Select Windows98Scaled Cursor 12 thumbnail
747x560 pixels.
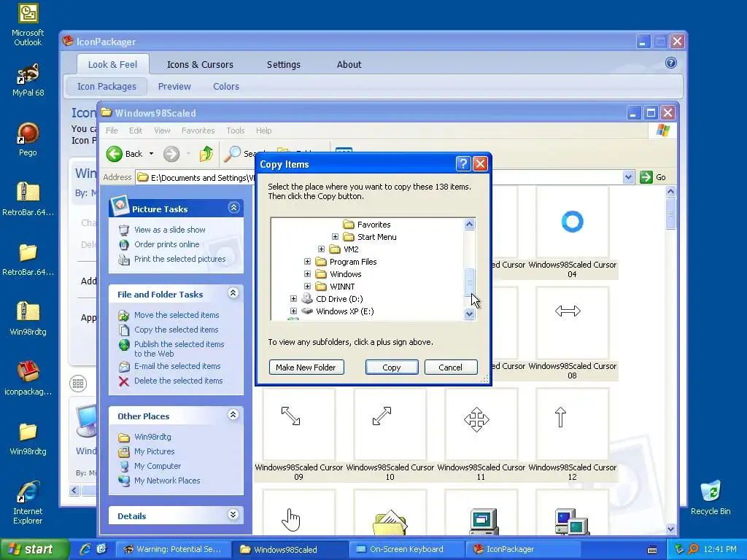tap(572, 424)
